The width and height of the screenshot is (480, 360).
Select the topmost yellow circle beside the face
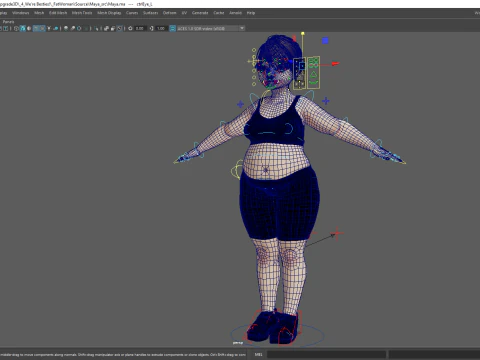coord(254,50)
